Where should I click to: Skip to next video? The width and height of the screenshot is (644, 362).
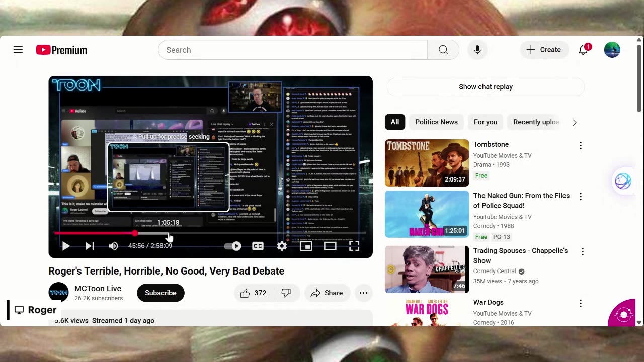(90, 246)
